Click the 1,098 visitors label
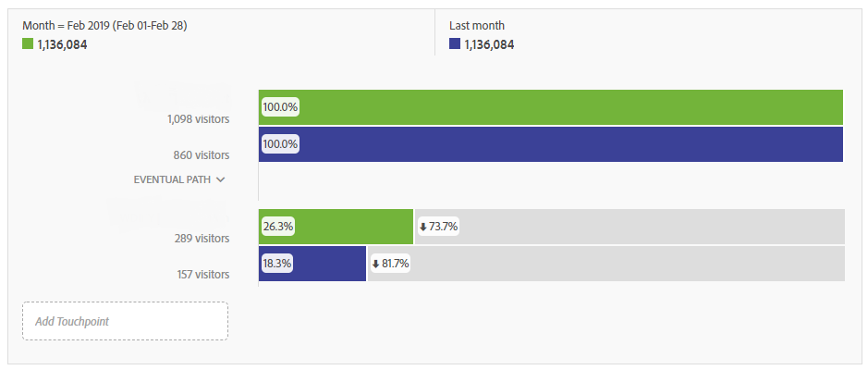The image size is (868, 370). point(198,118)
